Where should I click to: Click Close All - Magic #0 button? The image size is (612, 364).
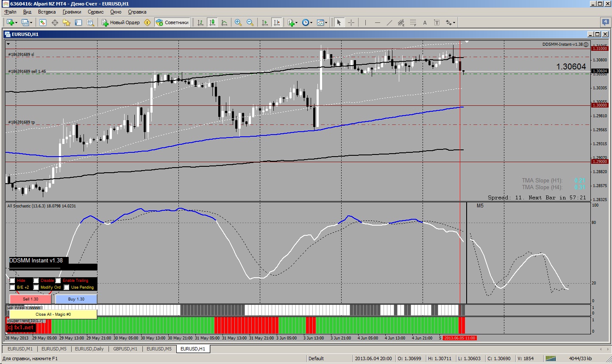(x=53, y=314)
